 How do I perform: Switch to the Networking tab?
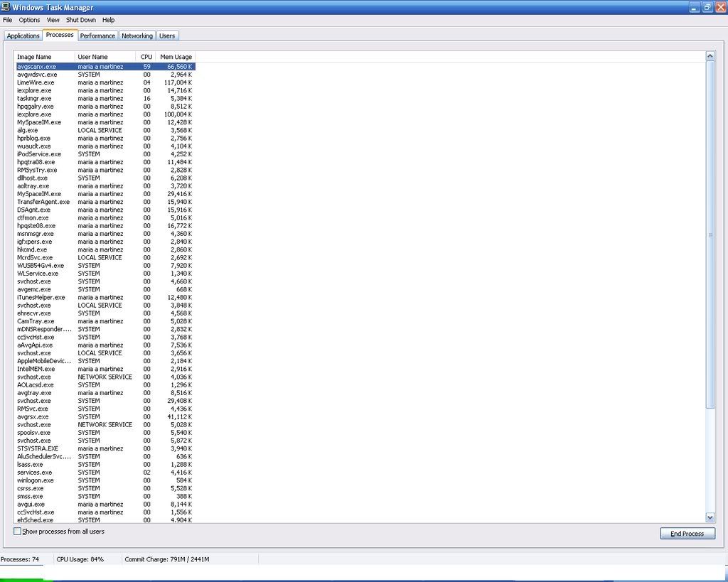tap(136, 36)
